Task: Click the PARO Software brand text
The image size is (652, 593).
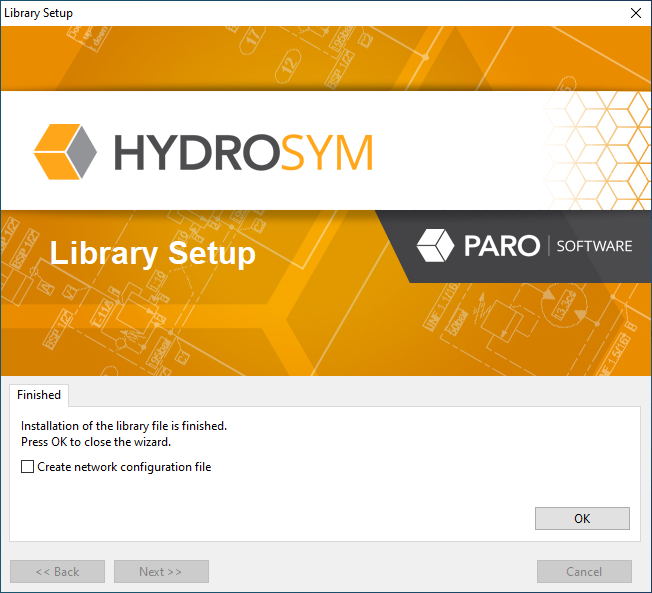Action: [x=548, y=246]
